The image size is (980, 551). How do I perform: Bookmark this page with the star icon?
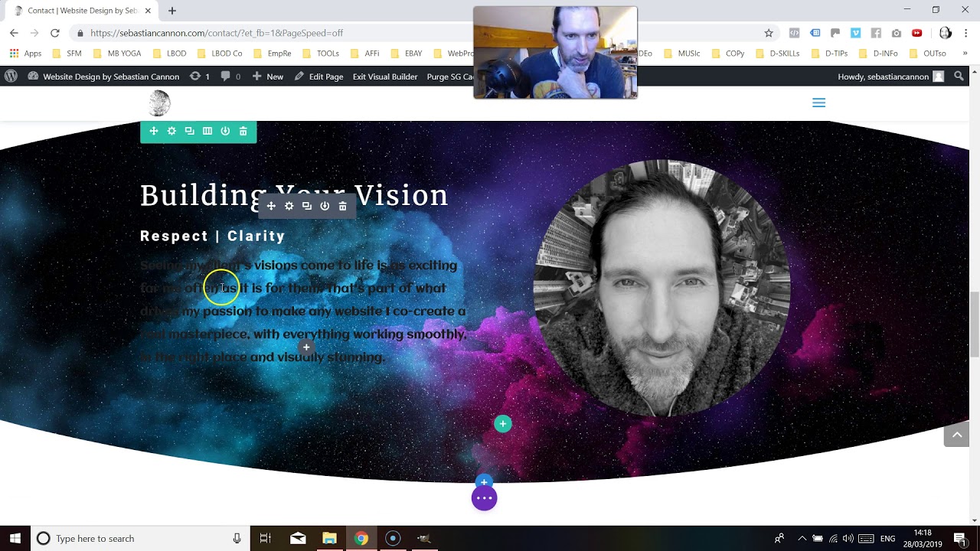coord(769,33)
